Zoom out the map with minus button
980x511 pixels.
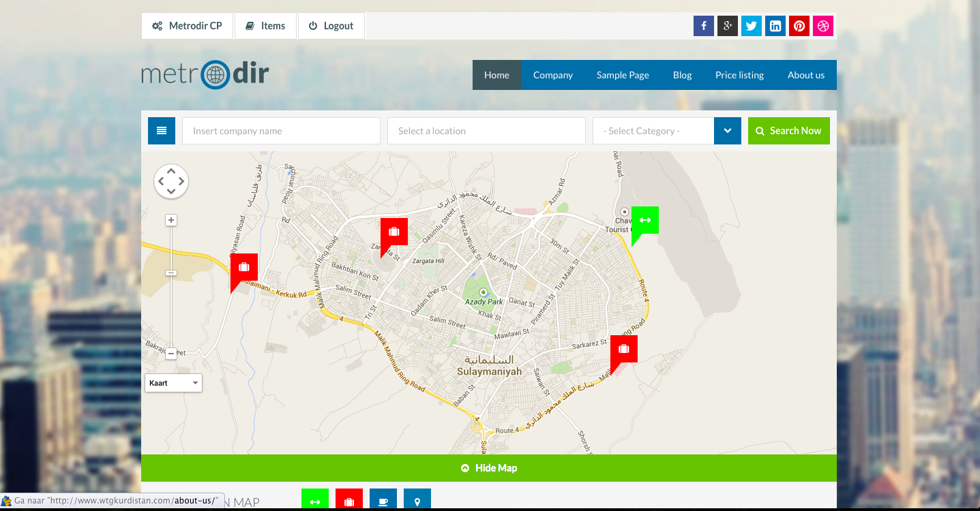171,354
